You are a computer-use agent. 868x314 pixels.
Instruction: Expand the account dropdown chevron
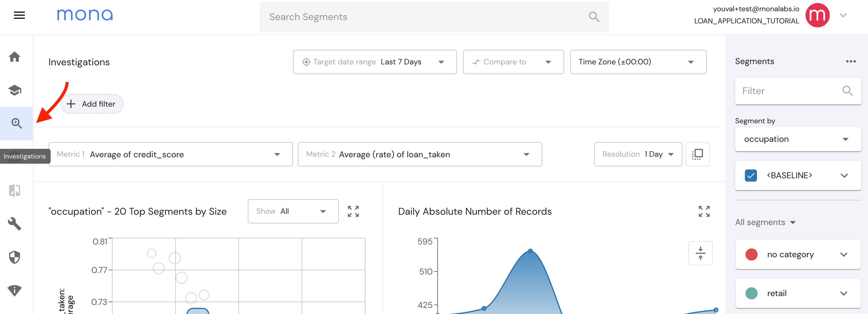pos(843,15)
